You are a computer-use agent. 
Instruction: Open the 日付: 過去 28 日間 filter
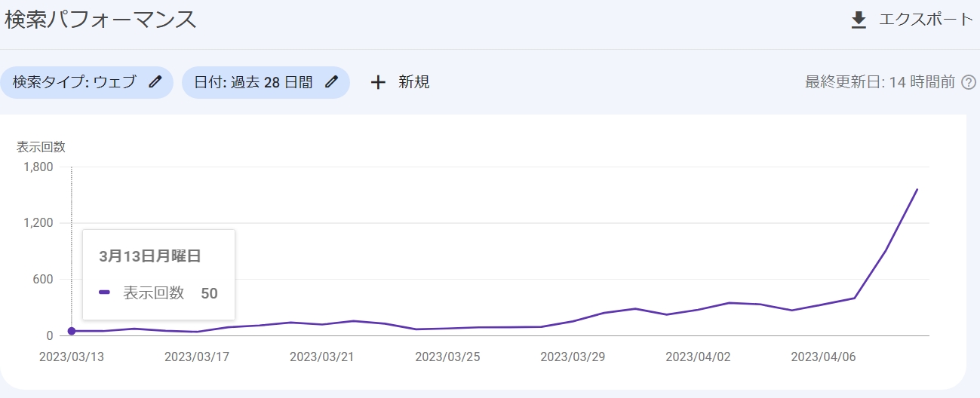(x=253, y=82)
